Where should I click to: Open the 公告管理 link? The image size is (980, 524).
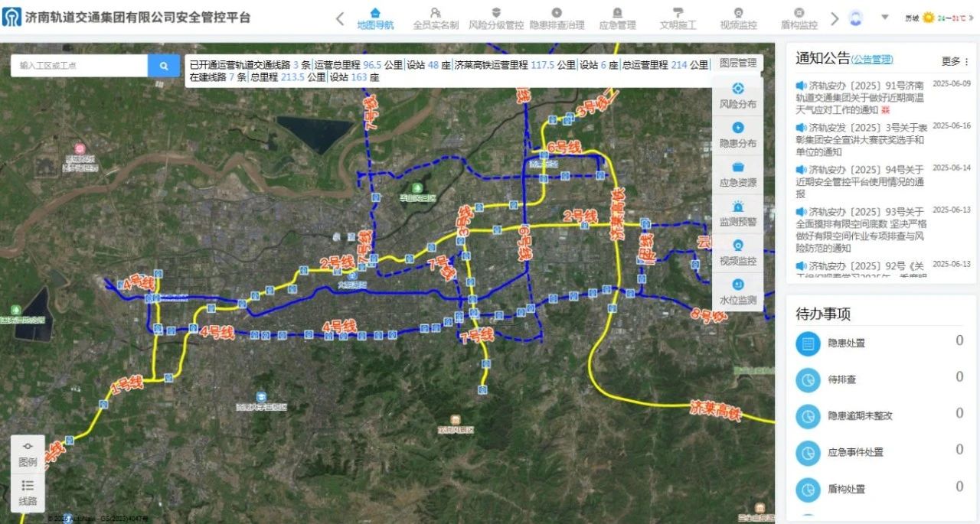point(873,60)
